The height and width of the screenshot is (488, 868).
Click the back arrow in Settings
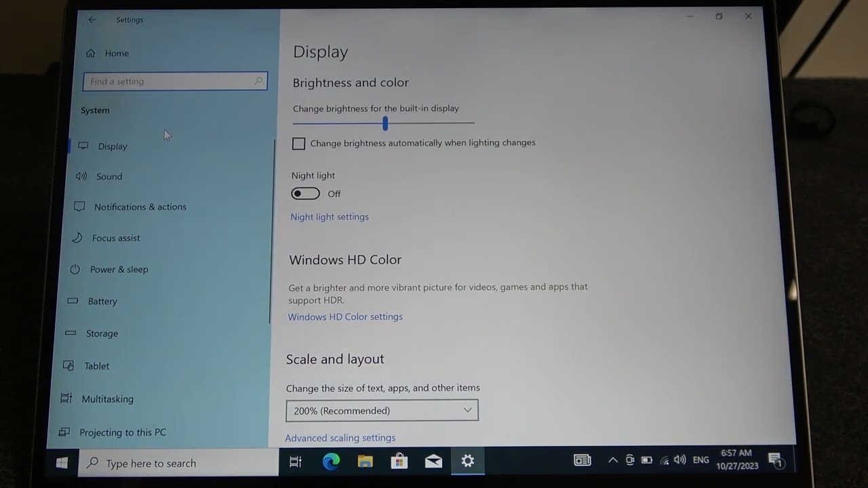(92, 20)
